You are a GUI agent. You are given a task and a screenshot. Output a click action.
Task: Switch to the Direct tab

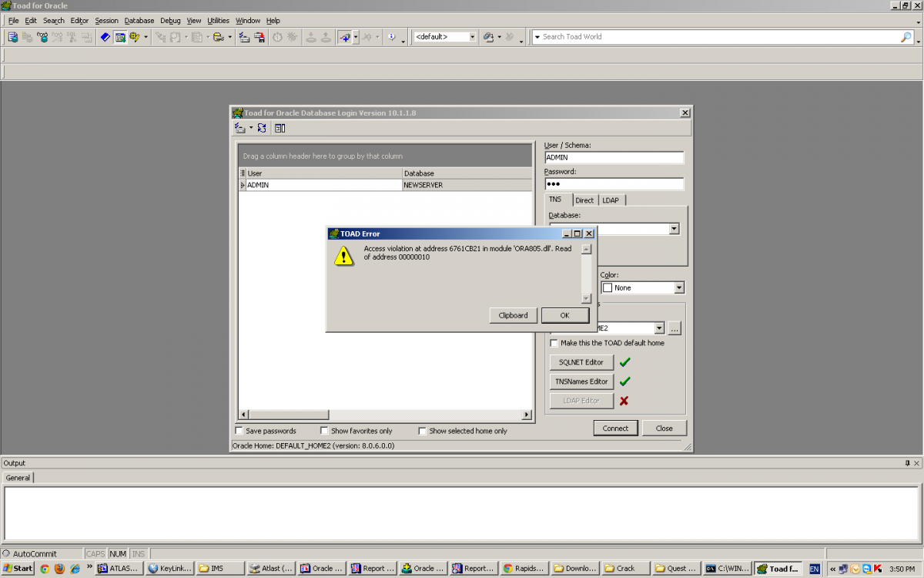[584, 200]
